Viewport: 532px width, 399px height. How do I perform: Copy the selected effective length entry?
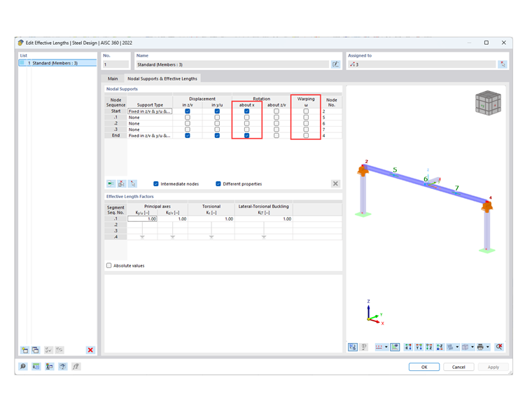36,350
